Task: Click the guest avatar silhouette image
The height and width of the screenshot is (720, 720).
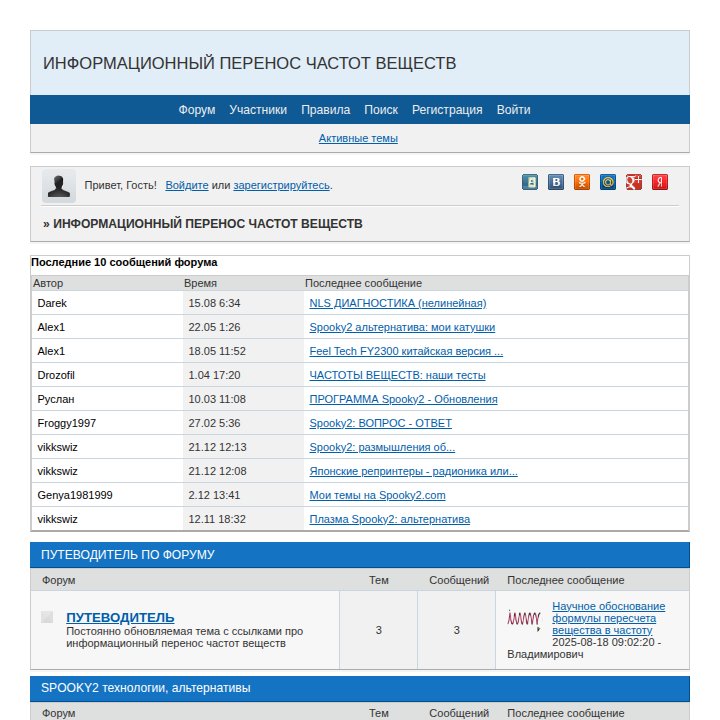Action: (x=59, y=186)
